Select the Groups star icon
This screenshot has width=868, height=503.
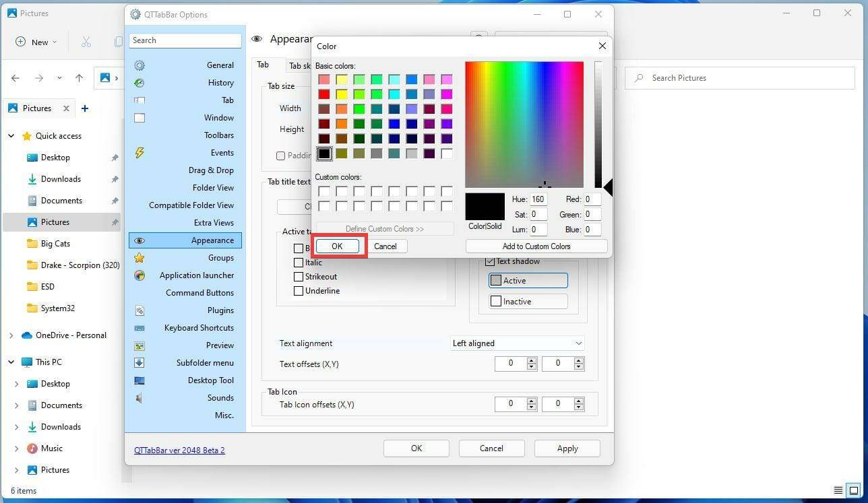coord(139,257)
